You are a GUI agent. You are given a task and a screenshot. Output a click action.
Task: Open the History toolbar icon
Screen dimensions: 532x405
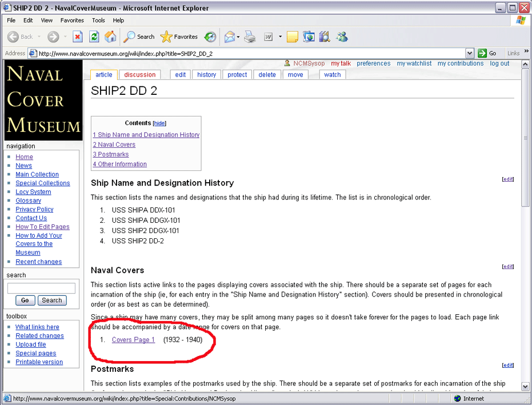click(x=210, y=37)
